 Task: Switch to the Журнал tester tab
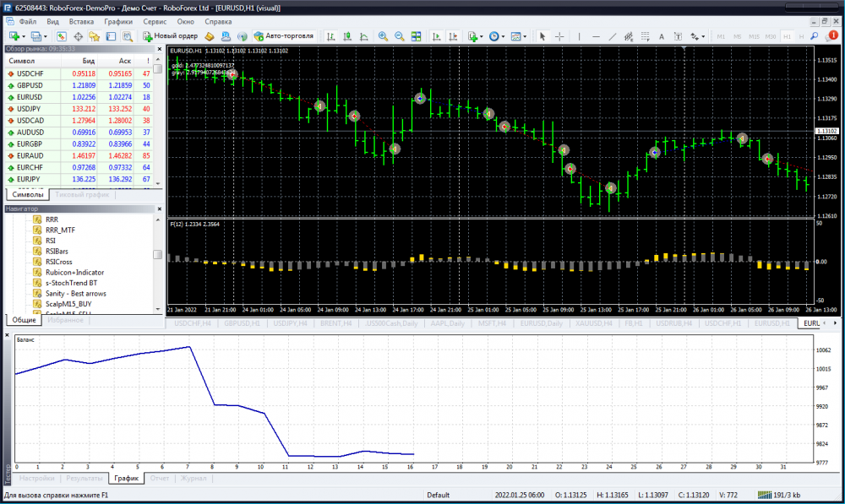click(x=194, y=478)
